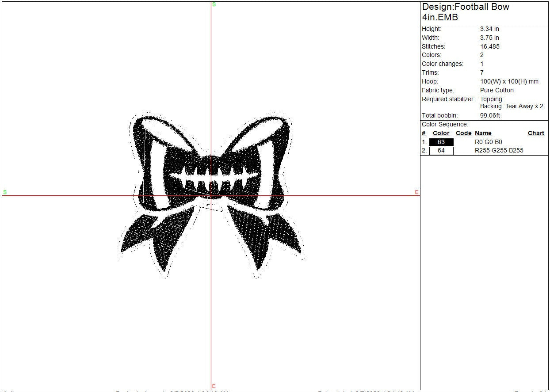550x392 pixels.
Task: Click the red E marker at right edge
Action: tap(416, 192)
